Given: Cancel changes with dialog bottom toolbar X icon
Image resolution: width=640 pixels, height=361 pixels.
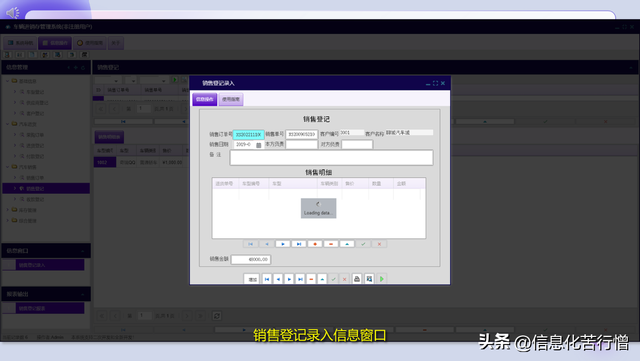Looking at the screenshot, I should point(344,279).
